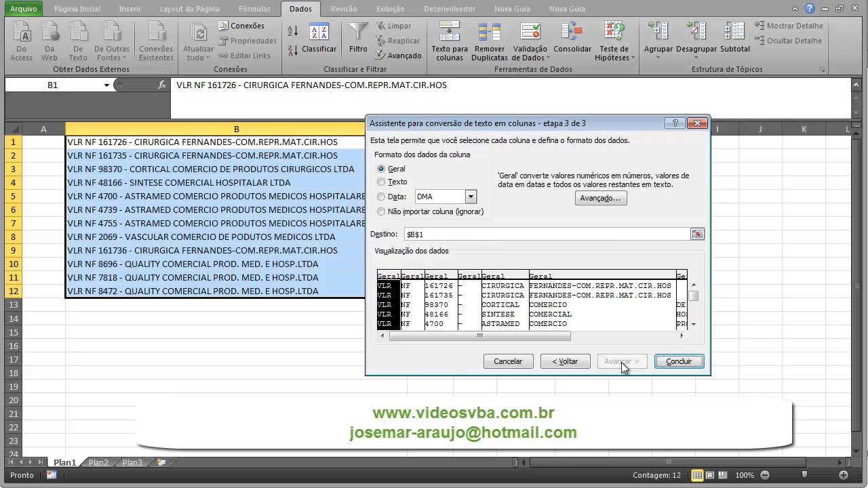Click the < Voltar button

[565, 361]
